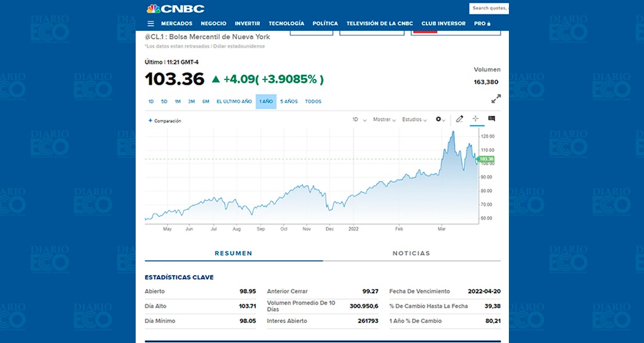Click the Último 11:21 GMT-4 timestamp
The image size is (644, 343).
[172, 62]
